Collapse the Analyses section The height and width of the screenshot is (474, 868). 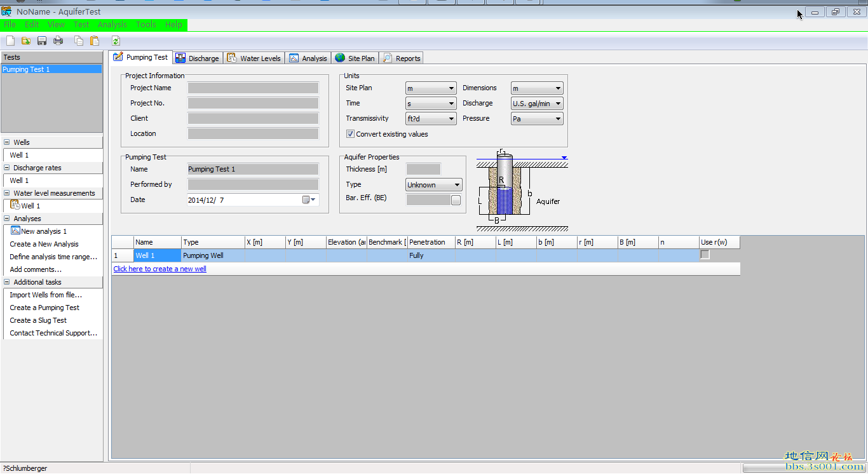(x=7, y=219)
